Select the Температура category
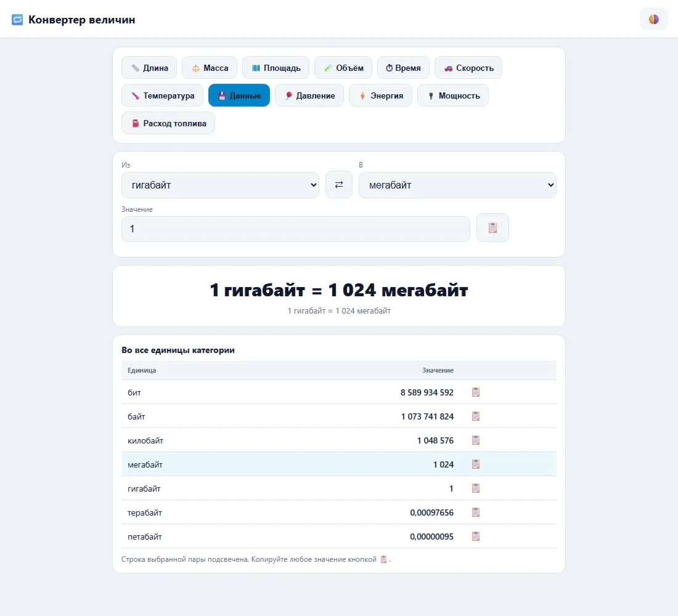Screen dimensions: 678x616 tap(162, 95)
